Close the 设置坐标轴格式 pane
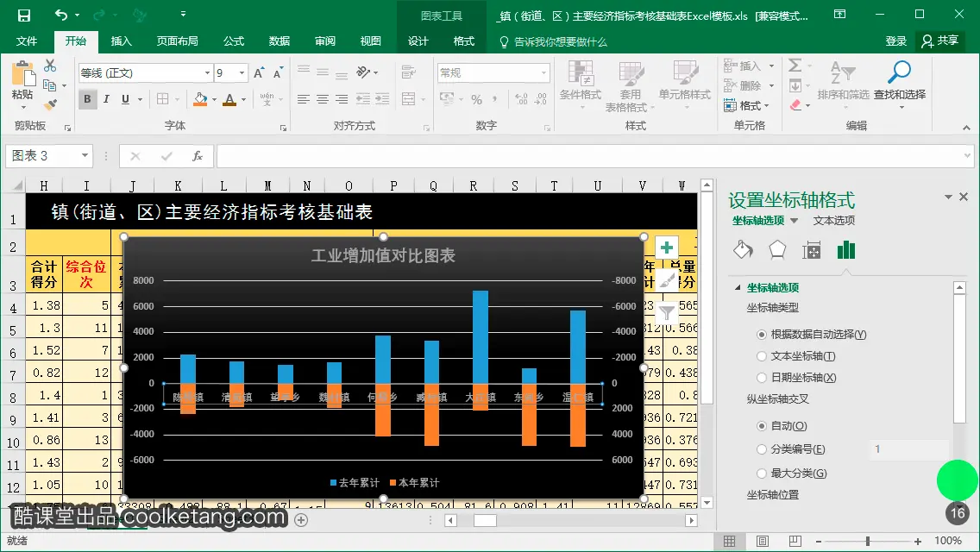This screenshot has width=980, height=552. (x=964, y=197)
